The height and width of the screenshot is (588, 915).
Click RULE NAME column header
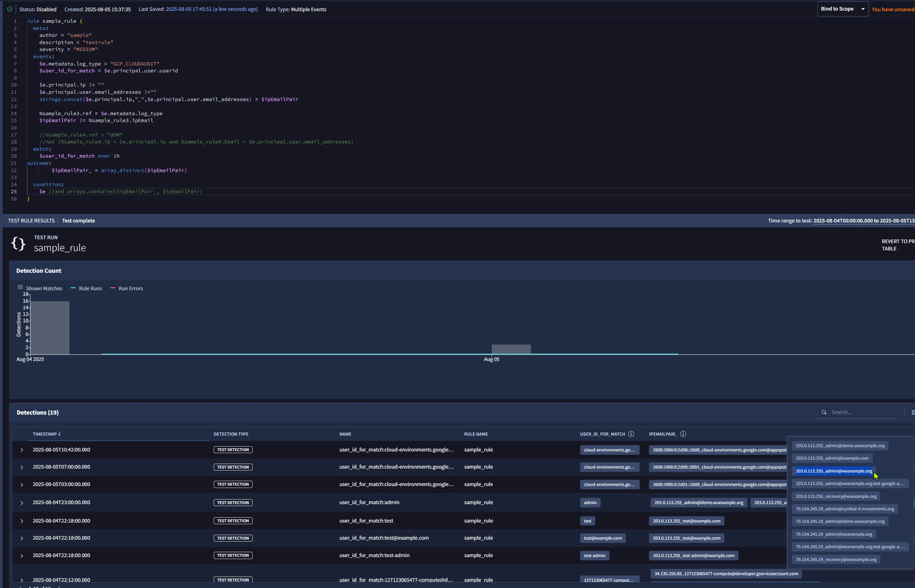point(476,434)
